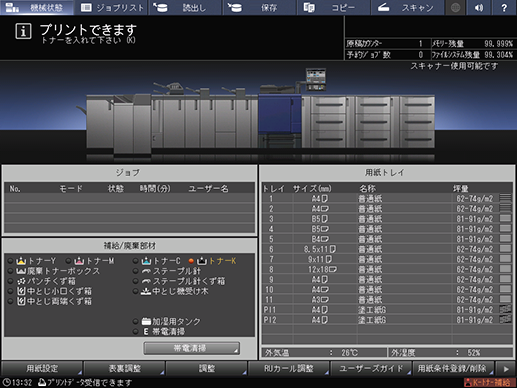Click the 加湿用タンク icon

[x=146, y=321]
